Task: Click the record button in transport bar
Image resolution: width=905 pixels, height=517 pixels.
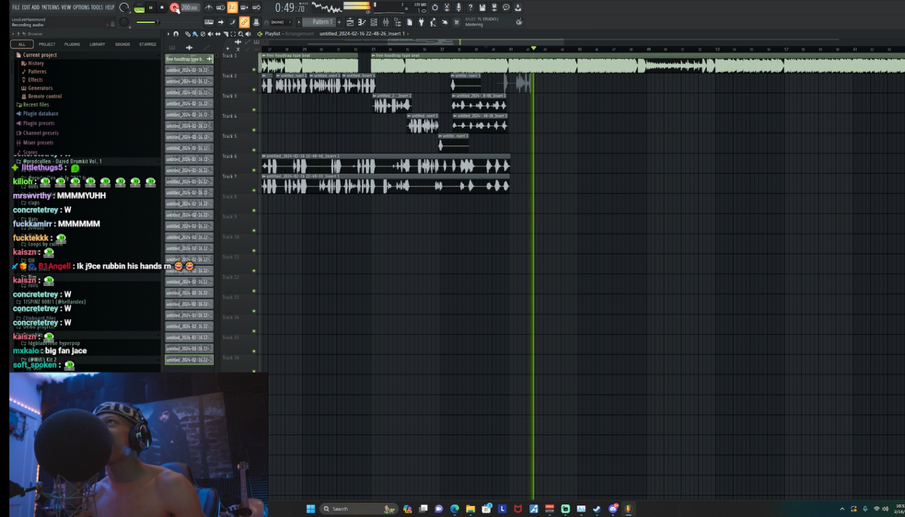Action: point(175,8)
